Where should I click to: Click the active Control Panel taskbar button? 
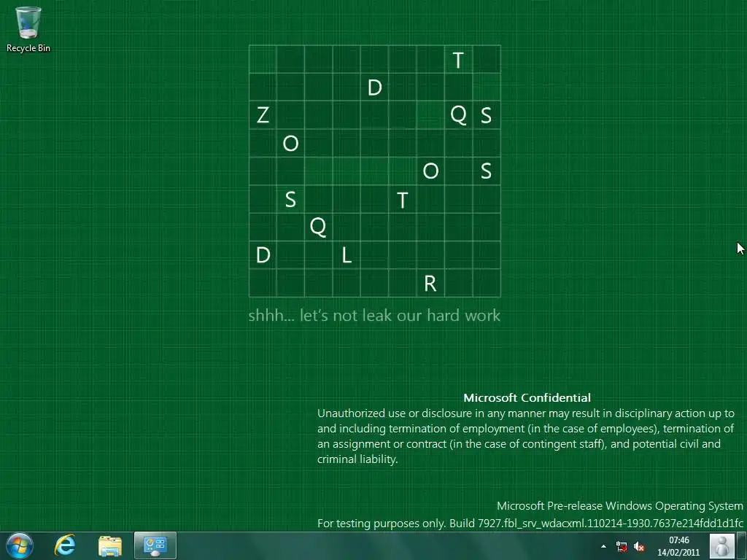pyautogui.click(x=155, y=545)
